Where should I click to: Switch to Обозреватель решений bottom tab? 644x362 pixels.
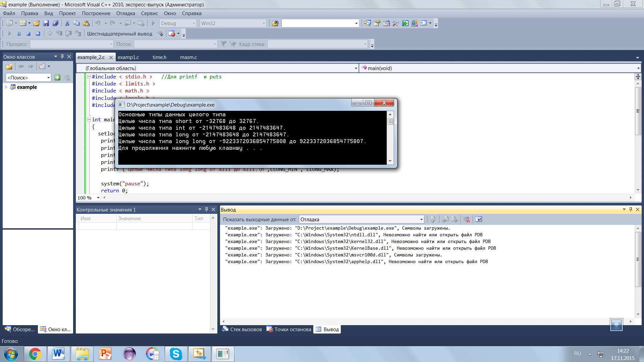20,329
